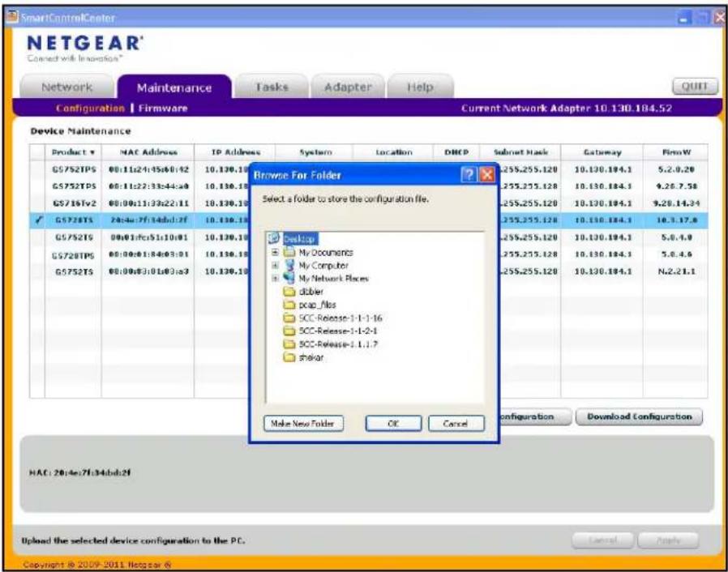Click MAC 00:00:03:01:03:a3 cell
This screenshot has height=572, width=728.
point(148,271)
